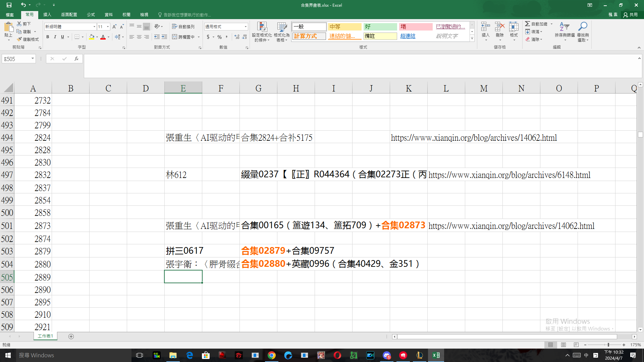644x362 pixels.
Task: Open the 公式 ribbon tab
Action: (91, 15)
